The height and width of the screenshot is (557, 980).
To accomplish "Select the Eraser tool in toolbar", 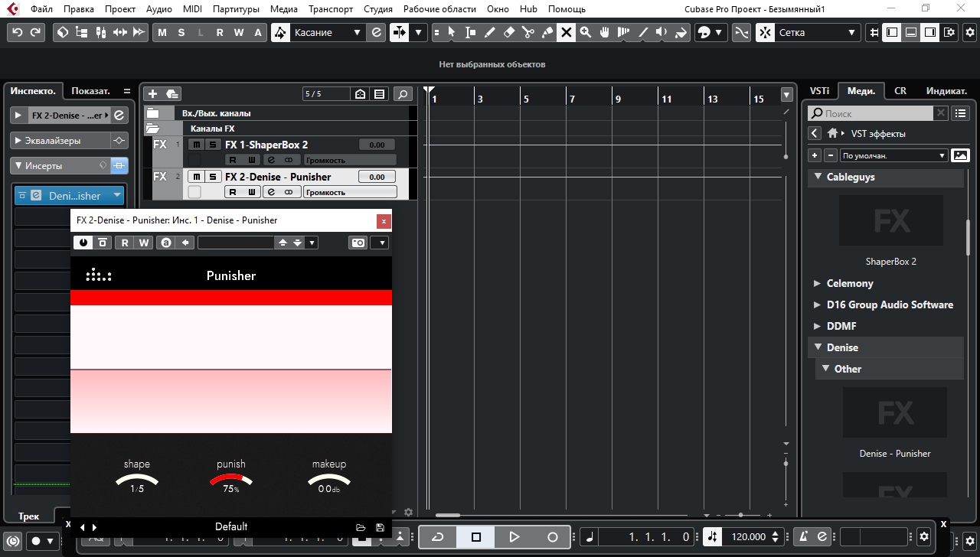I will pos(509,32).
